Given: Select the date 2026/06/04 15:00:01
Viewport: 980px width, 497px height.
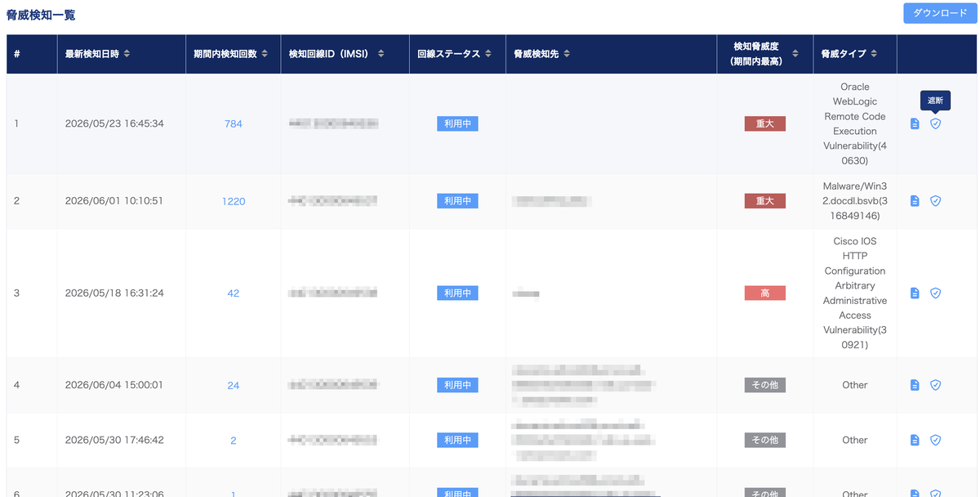Looking at the screenshot, I should [114, 386].
